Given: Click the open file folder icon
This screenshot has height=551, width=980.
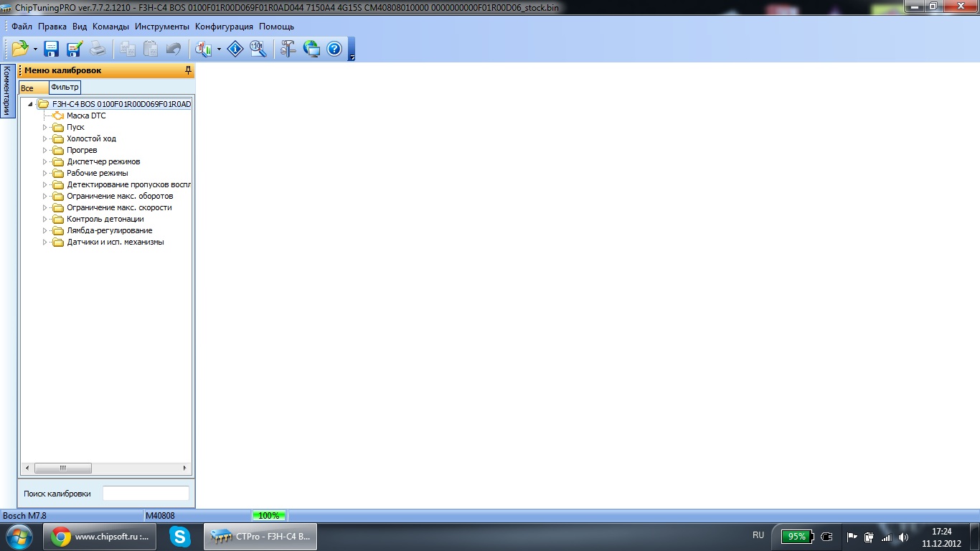Looking at the screenshot, I should click(20, 49).
